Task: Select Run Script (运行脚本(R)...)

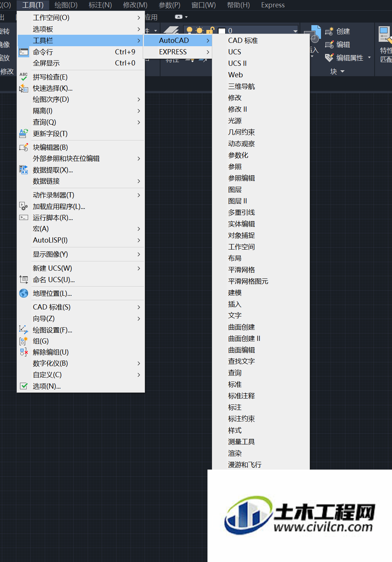Action: [81, 218]
